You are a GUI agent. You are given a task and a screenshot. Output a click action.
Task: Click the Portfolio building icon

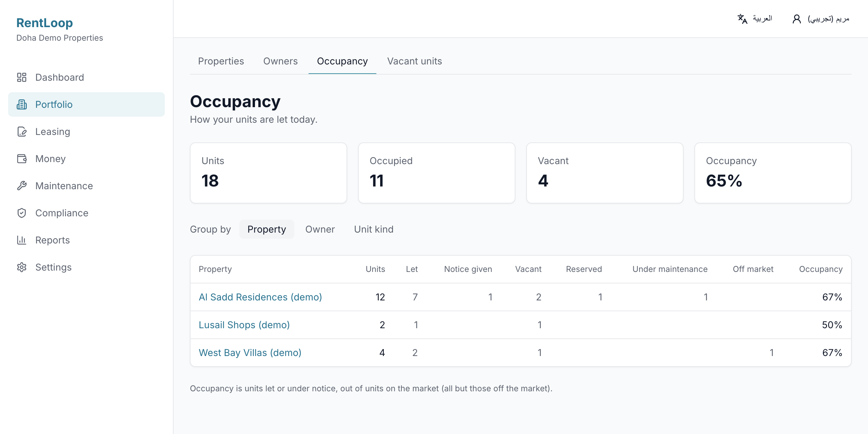click(22, 104)
